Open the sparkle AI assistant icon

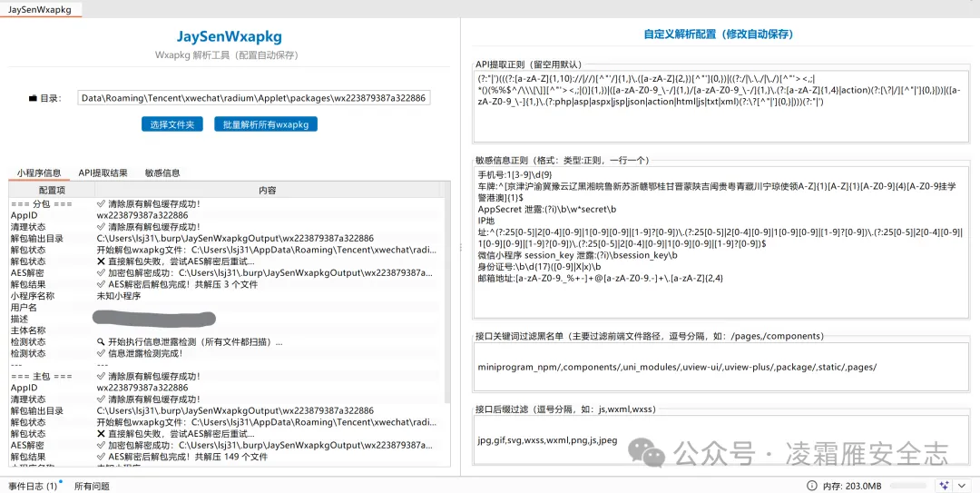[x=944, y=486]
